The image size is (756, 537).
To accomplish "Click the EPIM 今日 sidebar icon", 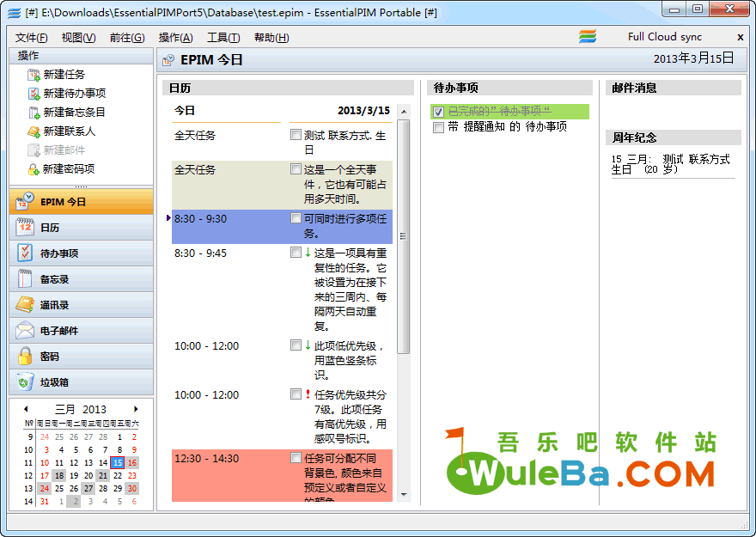I will pos(25,202).
